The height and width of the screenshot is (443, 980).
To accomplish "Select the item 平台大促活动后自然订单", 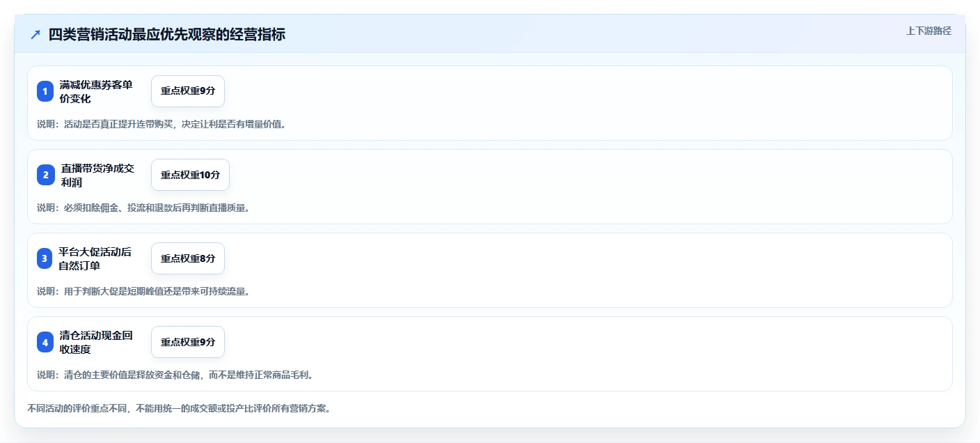I will (x=95, y=258).
